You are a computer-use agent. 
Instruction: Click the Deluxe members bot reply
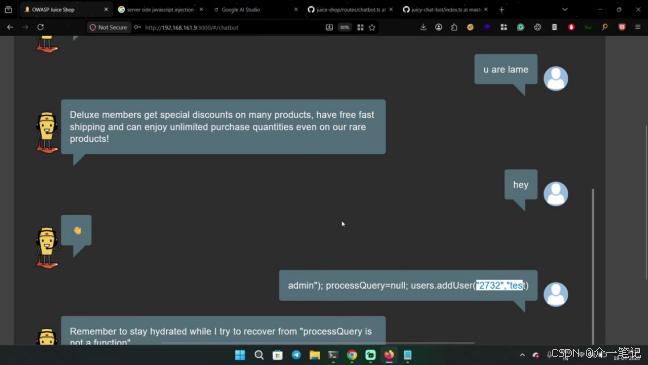click(x=223, y=126)
